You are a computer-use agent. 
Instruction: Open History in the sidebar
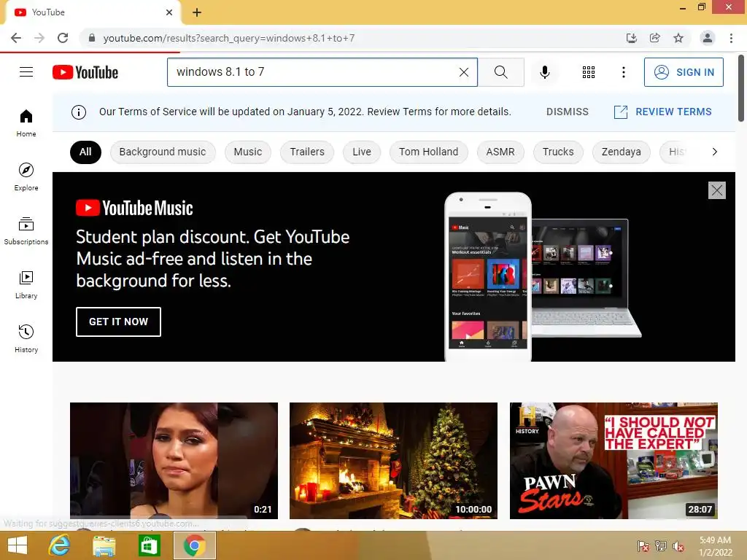26,338
